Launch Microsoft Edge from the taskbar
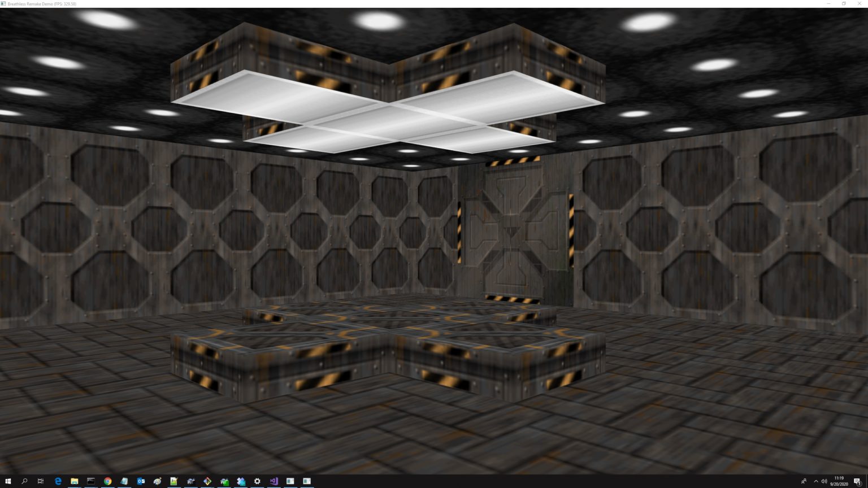The width and height of the screenshot is (868, 488). tap(58, 481)
